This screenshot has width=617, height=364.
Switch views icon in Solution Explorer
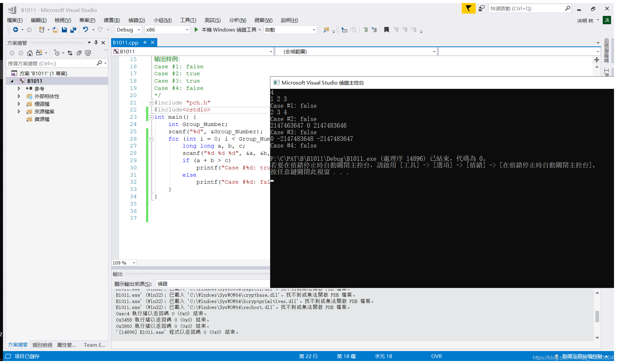point(39,53)
